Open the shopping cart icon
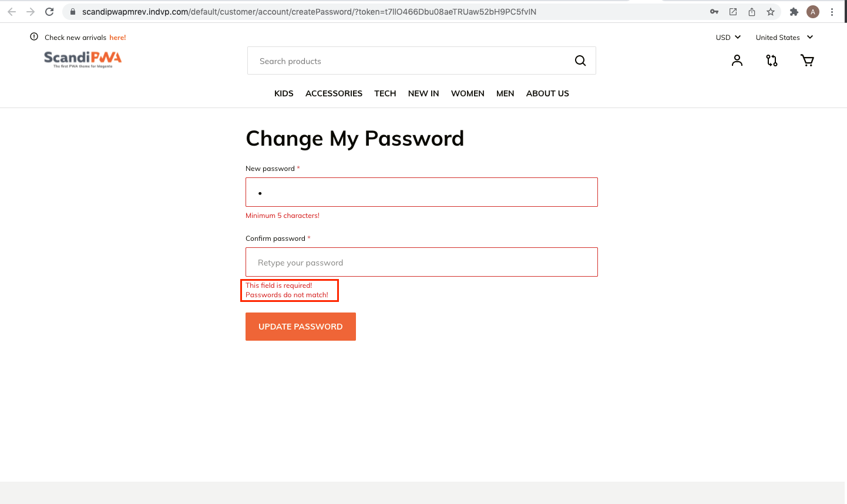This screenshot has height=504, width=847. pyautogui.click(x=807, y=60)
